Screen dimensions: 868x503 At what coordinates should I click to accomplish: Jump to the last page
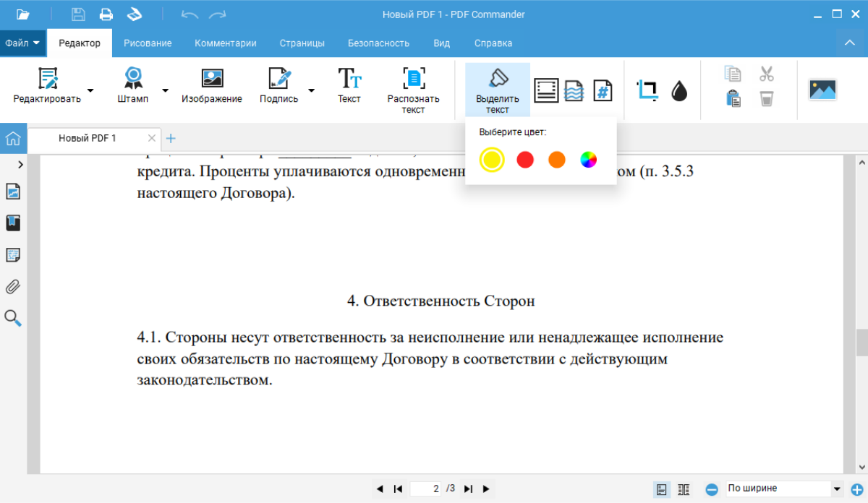(x=468, y=489)
